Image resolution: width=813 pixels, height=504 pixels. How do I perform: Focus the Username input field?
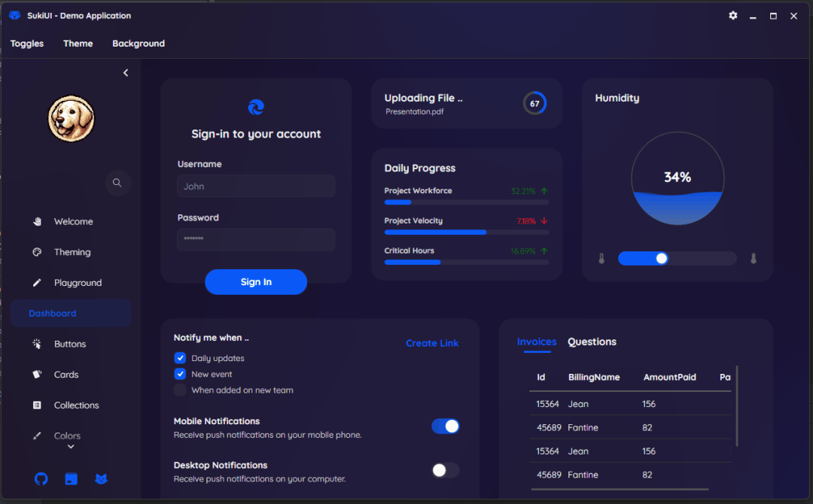coord(256,186)
